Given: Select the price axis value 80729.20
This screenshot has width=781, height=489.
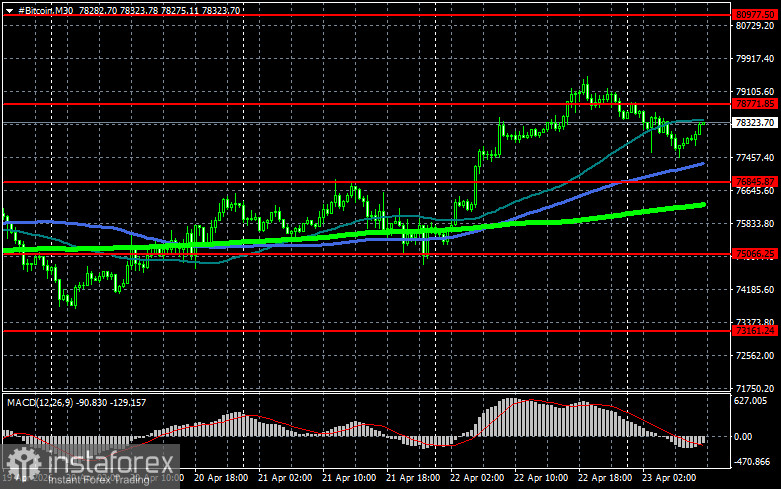Looking at the screenshot, I should pyautogui.click(x=755, y=25).
